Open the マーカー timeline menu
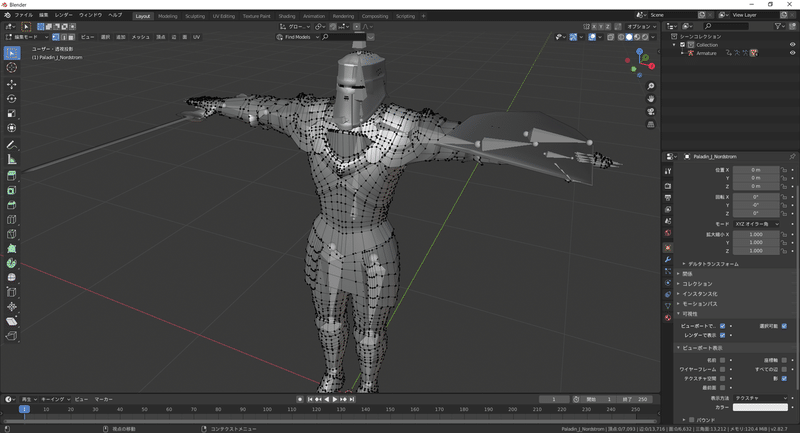 click(x=104, y=399)
